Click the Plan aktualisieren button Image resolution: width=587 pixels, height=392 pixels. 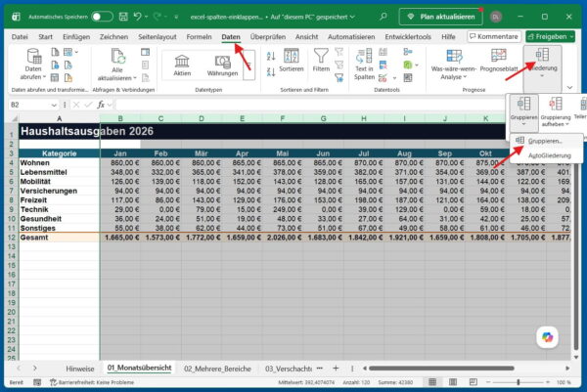[440, 17]
